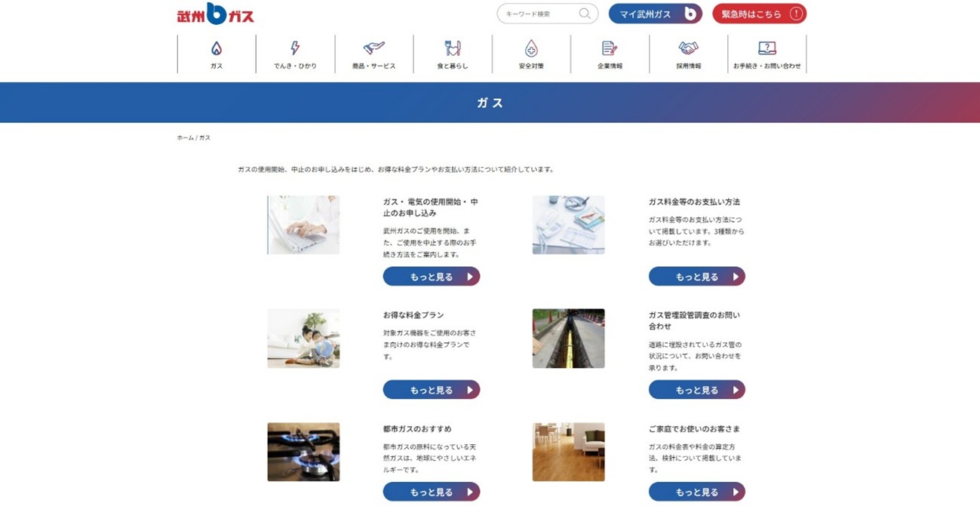This screenshot has height=509, width=980.
Task: Click もっと見る under ガス料金等のお支払い方法
Action: (696, 277)
